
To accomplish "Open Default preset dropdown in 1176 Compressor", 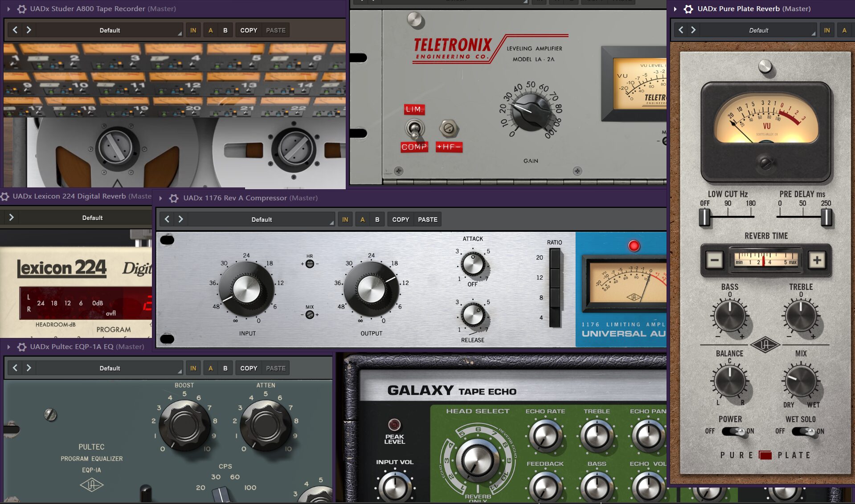I will [262, 219].
